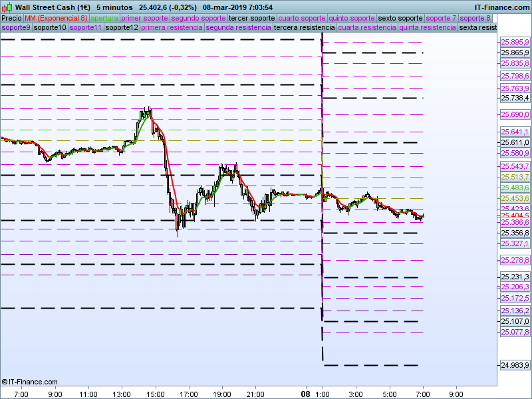The image size is (532, 399).
Task: Click the primera resistencia label
Action: tap(172, 27)
